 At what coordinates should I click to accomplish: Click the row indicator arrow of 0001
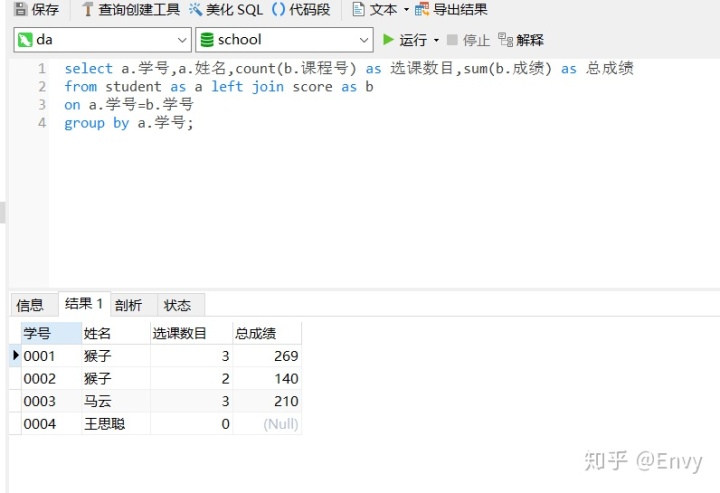(16, 355)
